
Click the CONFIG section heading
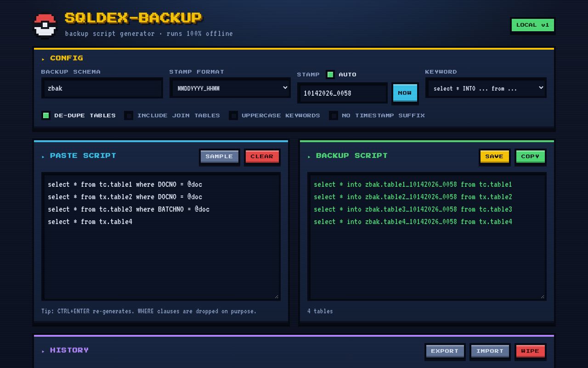(67, 58)
